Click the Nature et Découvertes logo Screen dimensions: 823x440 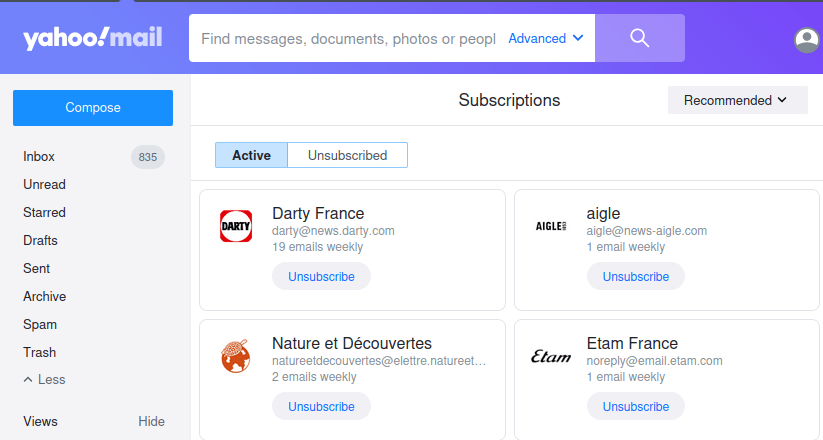coord(236,357)
